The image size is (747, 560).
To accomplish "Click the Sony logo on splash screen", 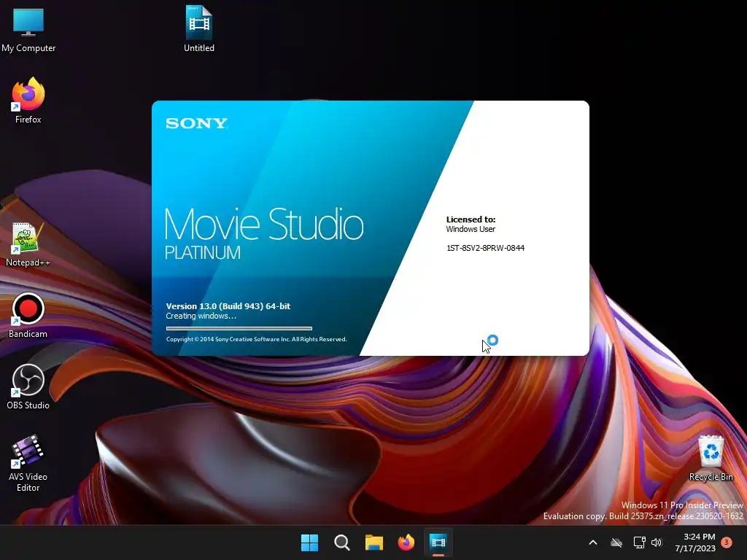I will coord(196,123).
